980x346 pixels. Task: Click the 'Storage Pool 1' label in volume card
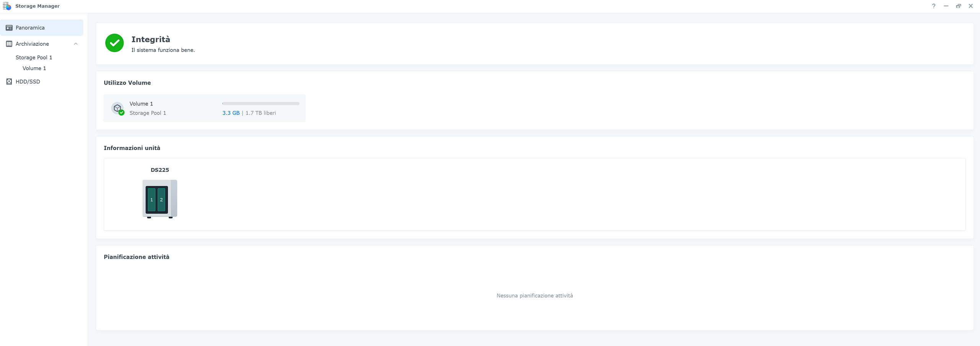pos(148,113)
